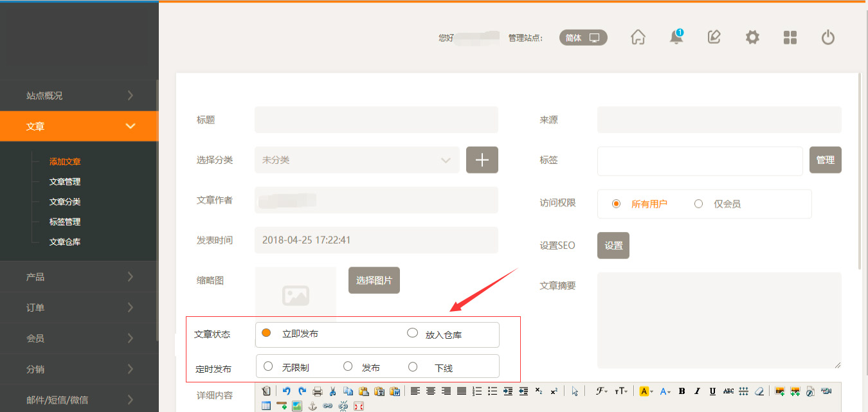Click the print icon in editor toolbar
Screen dimensions: 868x412
point(317,391)
